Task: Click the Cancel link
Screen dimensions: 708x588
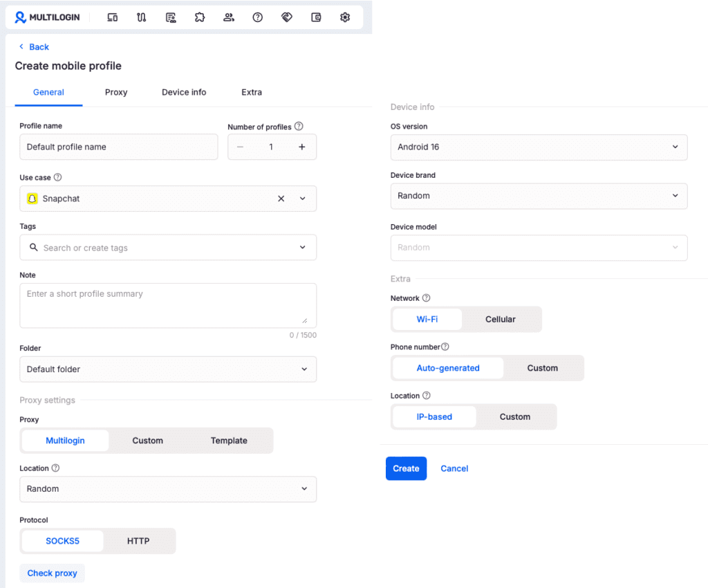Action: (454, 468)
